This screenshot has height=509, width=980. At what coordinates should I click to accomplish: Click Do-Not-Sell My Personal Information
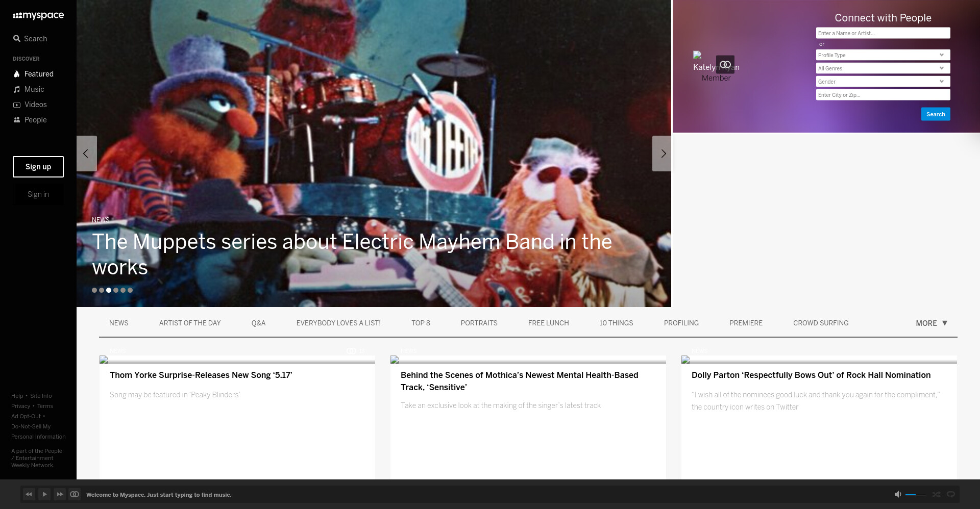pyautogui.click(x=38, y=431)
